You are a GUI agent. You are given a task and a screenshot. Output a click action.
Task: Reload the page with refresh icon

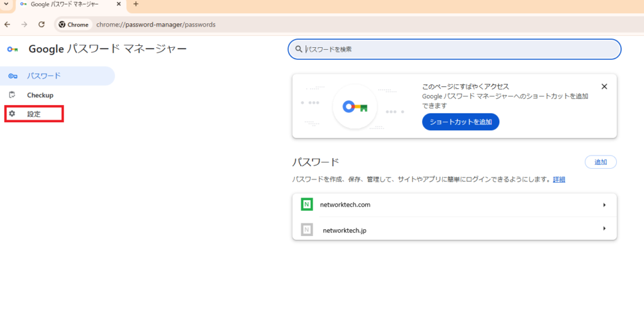[x=42, y=25]
